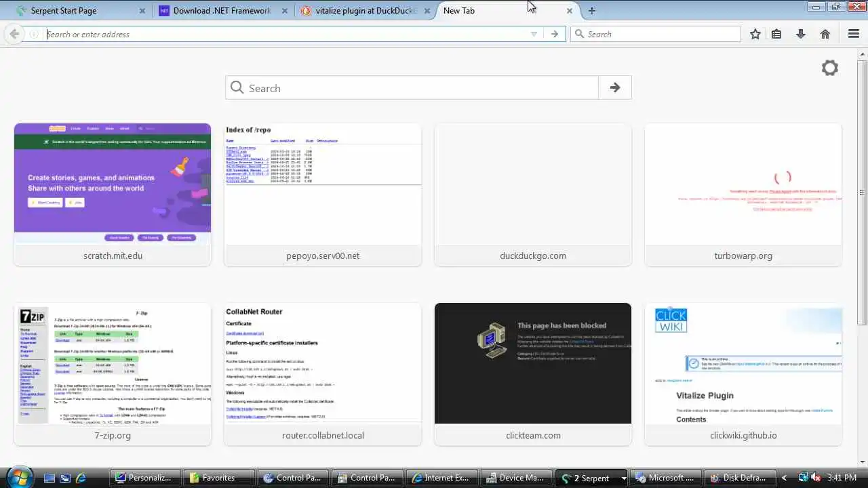The width and height of the screenshot is (868, 488).
Task: Submit page search with arrow button
Action: pos(615,88)
